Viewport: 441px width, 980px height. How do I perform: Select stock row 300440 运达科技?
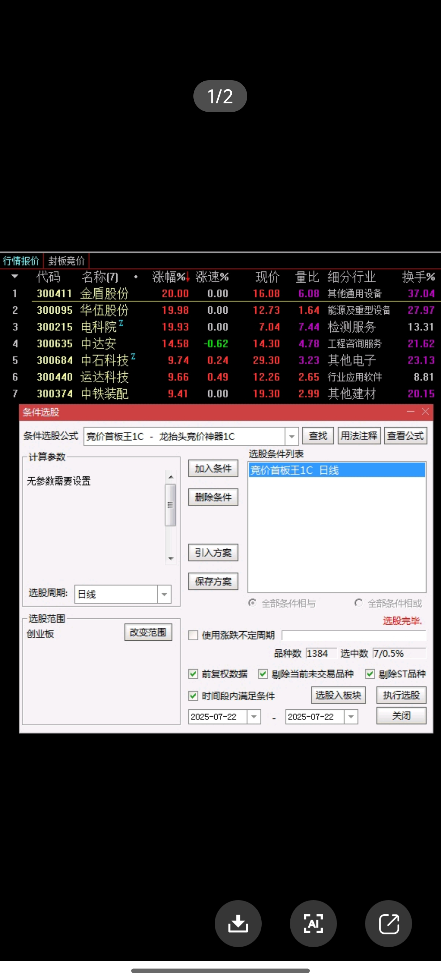[221, 377]
